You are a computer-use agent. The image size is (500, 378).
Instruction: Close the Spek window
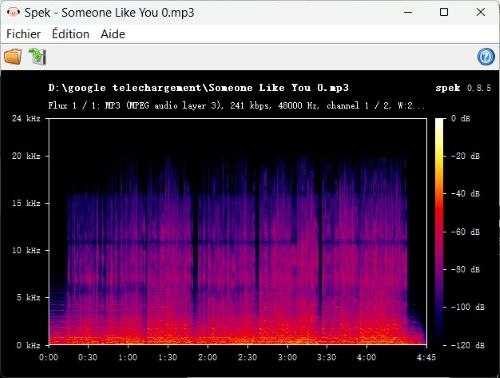pos(481,12)
